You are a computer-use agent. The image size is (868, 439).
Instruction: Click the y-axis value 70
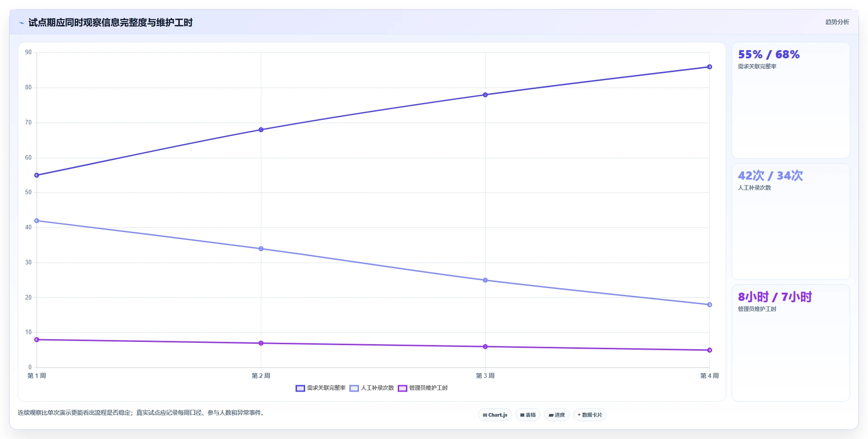tap(28, 123)
